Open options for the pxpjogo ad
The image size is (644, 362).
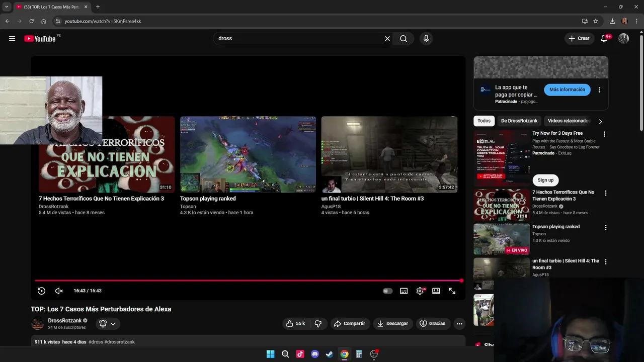(x=599, y=90)
